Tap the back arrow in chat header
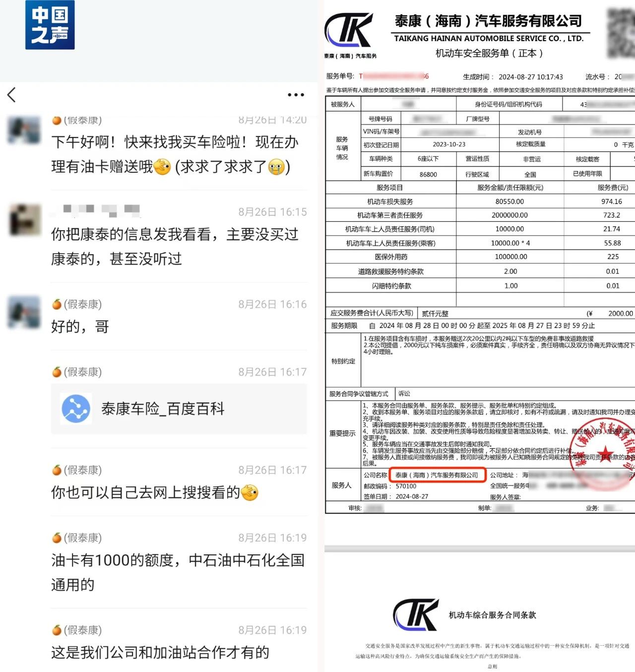Screen dimensions: 635x672 point(12,95)
